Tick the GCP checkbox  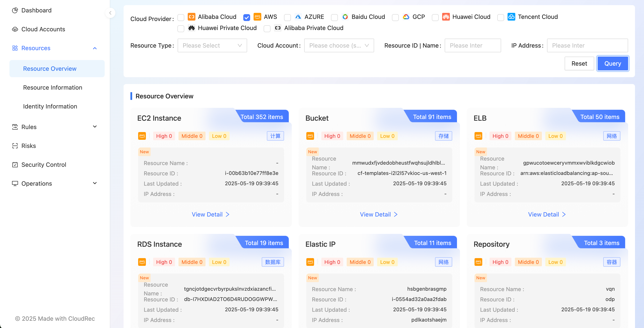395,18
